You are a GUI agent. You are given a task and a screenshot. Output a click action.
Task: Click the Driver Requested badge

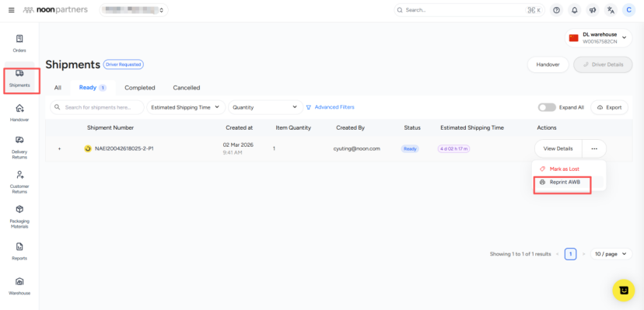pos(123,64)
